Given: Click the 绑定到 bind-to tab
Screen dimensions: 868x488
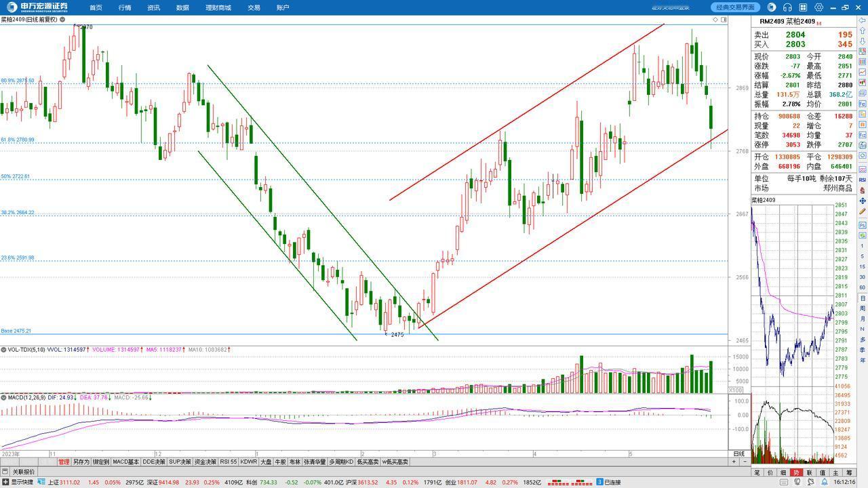Looking at the screenshot, I should [101, 462].
